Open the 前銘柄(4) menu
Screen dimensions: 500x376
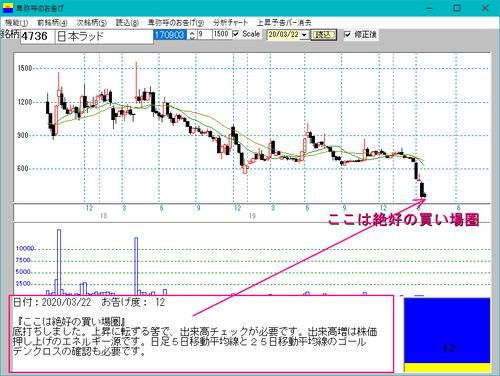click(52, 23)
